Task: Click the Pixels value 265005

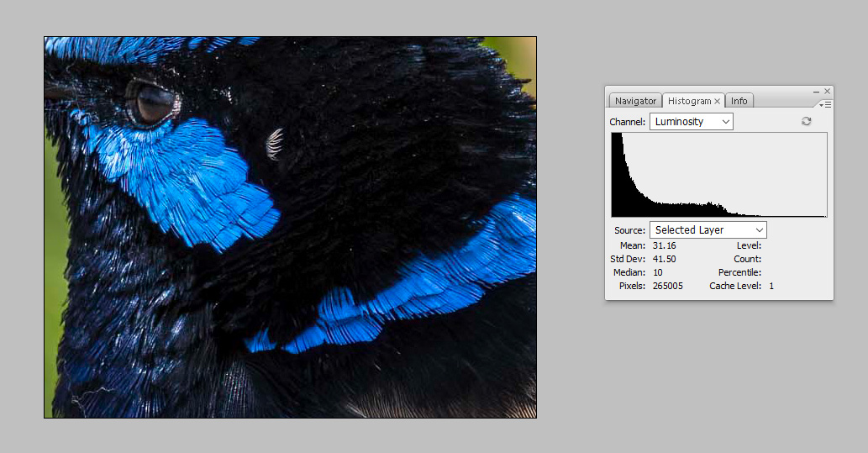Action: (x=667, y=286)
